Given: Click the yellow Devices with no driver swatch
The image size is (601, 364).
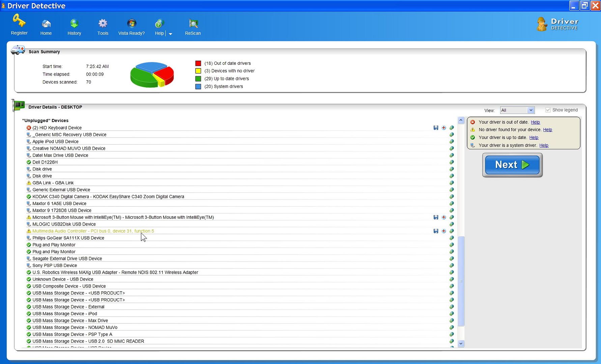Looking at the screenshot, I should pyautogui.click(x=198, y=71).
